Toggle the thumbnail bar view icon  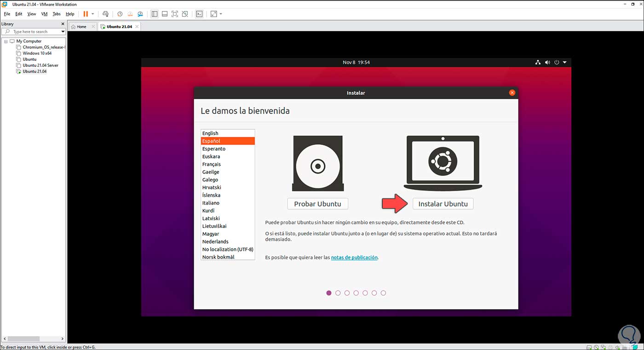[165, 14]
